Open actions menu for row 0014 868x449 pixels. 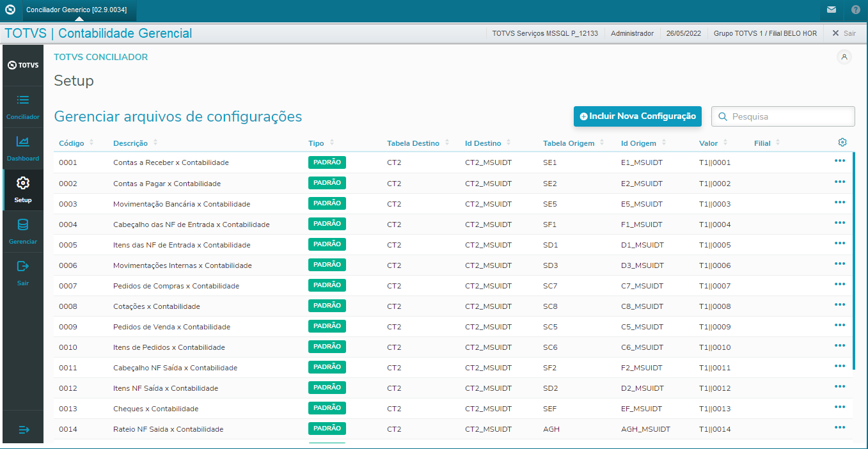pyautogui.click(x=840, y=427)
